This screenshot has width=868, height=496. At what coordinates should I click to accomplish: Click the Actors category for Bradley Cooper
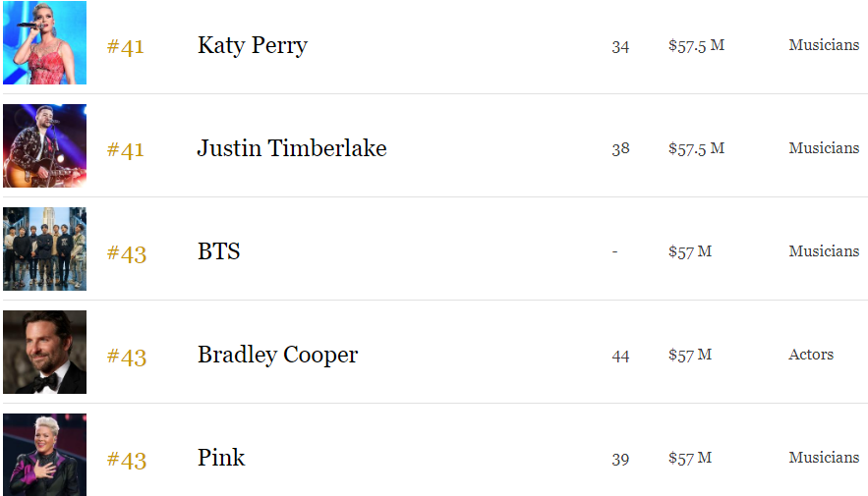pyautogui.click(x=811, y=355)
